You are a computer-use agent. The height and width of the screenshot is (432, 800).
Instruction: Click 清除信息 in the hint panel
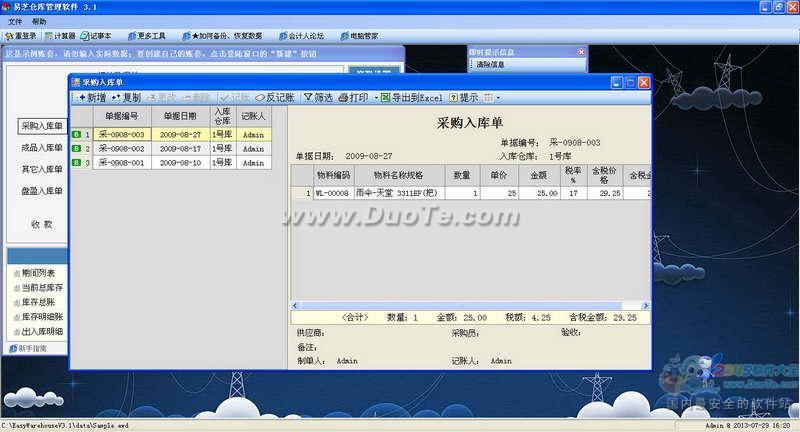click(490, 64)
